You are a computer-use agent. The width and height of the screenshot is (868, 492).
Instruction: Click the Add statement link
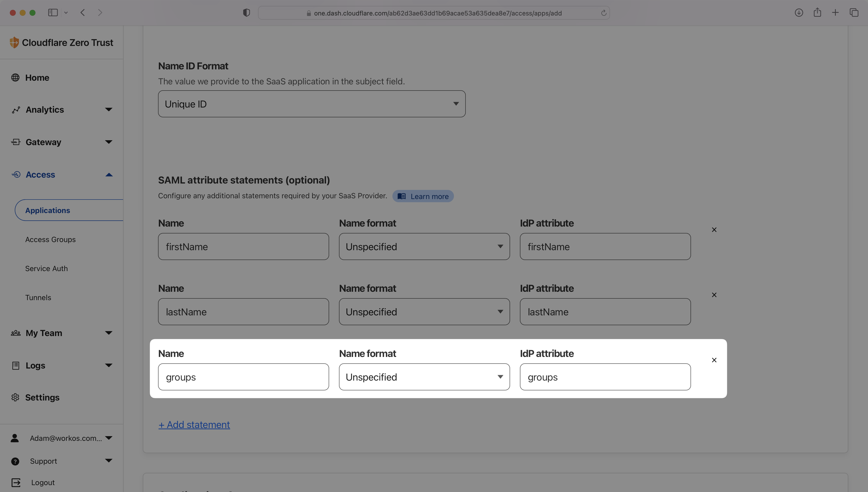click(194, 424)
